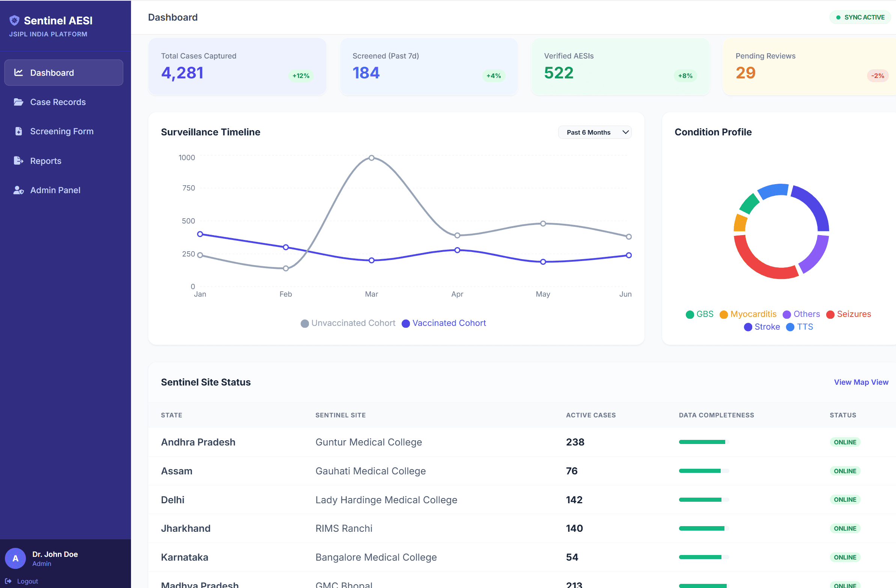Go to Screening Form in sidebar
The height and width of the screenshot is (588, 896).
tap(62, 131)
